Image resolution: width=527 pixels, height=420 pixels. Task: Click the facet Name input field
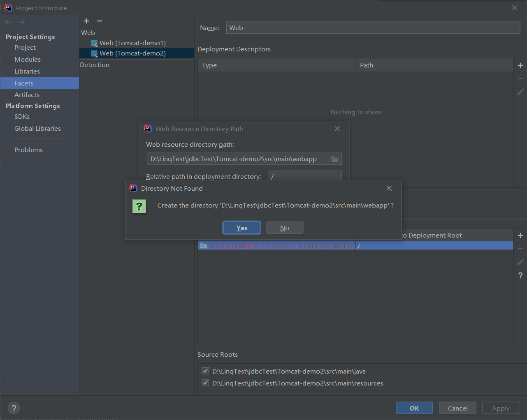click(x=373, y=28)
